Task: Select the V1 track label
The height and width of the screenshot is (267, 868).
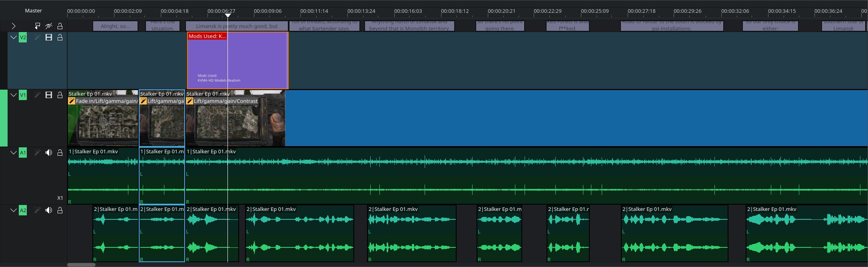Action: (23, 95)
